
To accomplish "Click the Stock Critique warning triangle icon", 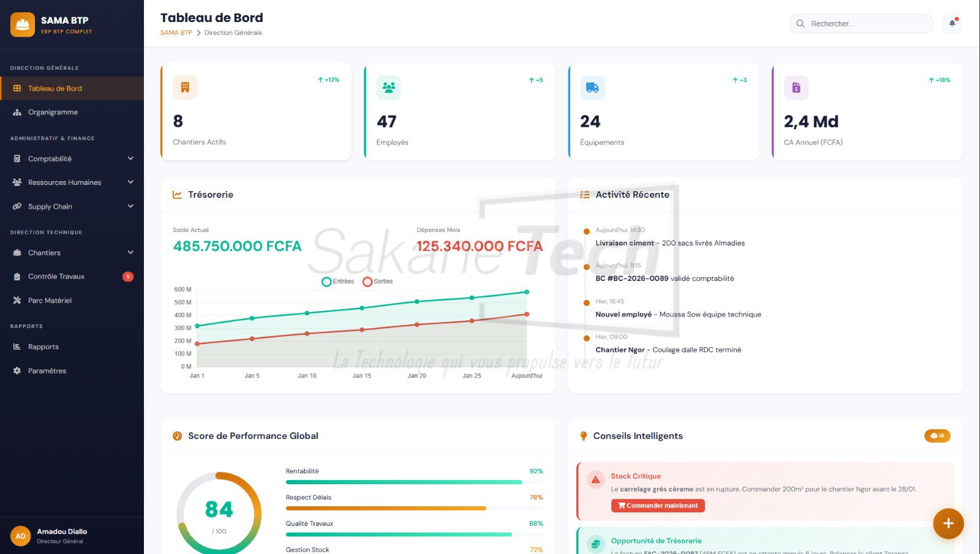I will [595, 480].
